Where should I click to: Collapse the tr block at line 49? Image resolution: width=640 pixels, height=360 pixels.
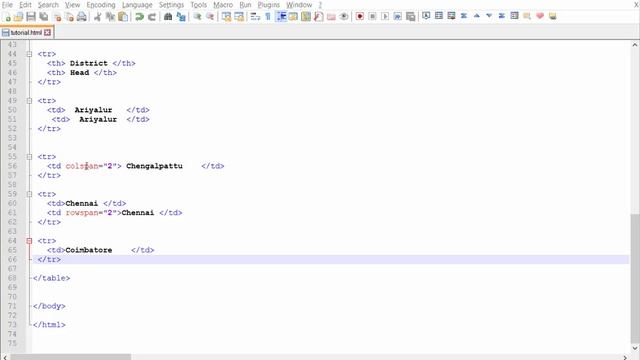pyautogui.click(x=29, y=101)
